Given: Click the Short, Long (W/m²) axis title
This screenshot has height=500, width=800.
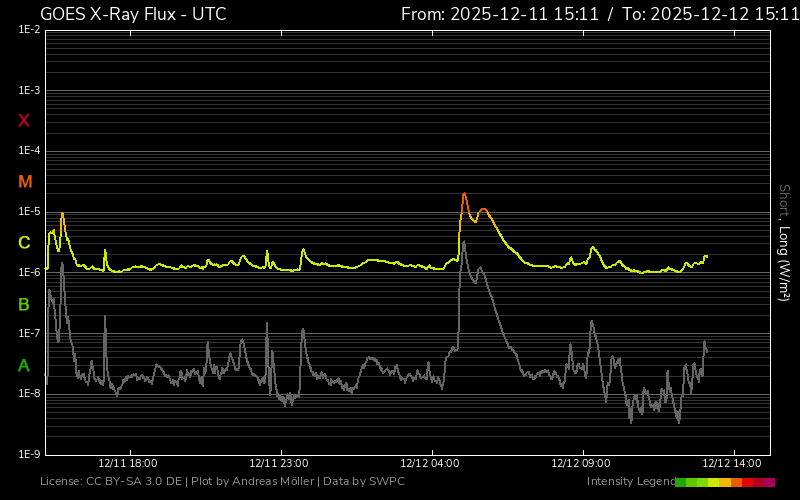Looking at the screenshot, I should click(x=784, y=242).
